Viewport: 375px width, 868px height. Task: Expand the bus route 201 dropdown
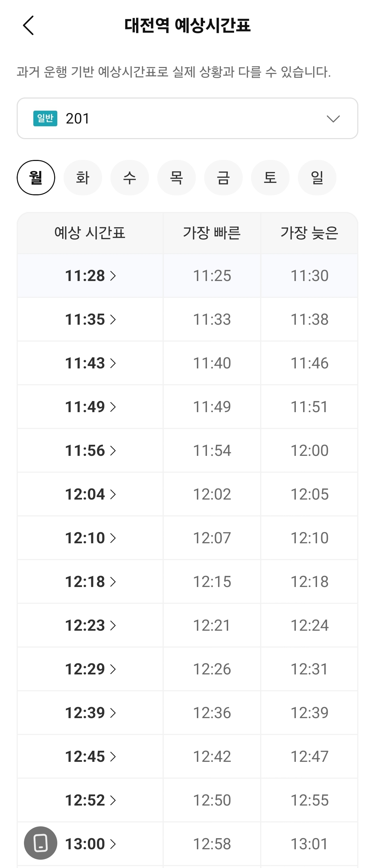click(x=187, y=118)
